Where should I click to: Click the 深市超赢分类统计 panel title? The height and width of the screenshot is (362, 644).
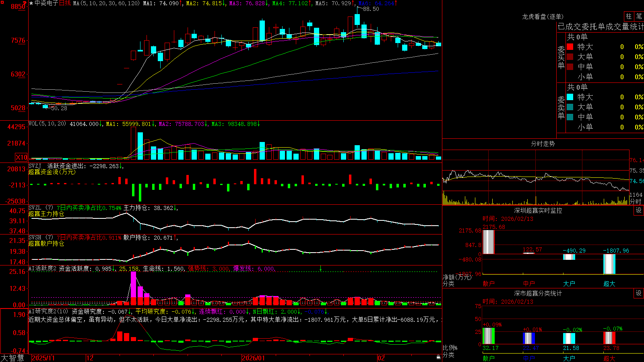(538, 293)
